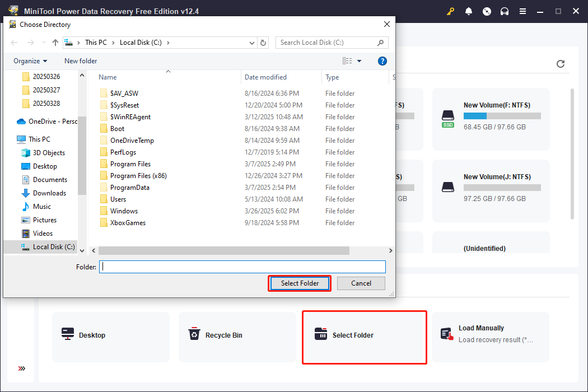Cancel the Choose Directory dialog
Viewport: 588px width, 392px height.
tap(361, 283)
